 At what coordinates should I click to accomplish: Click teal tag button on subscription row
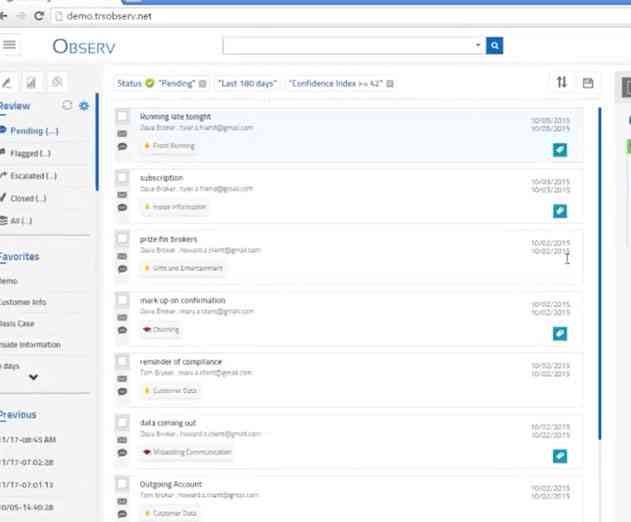[x=560, y=211]
